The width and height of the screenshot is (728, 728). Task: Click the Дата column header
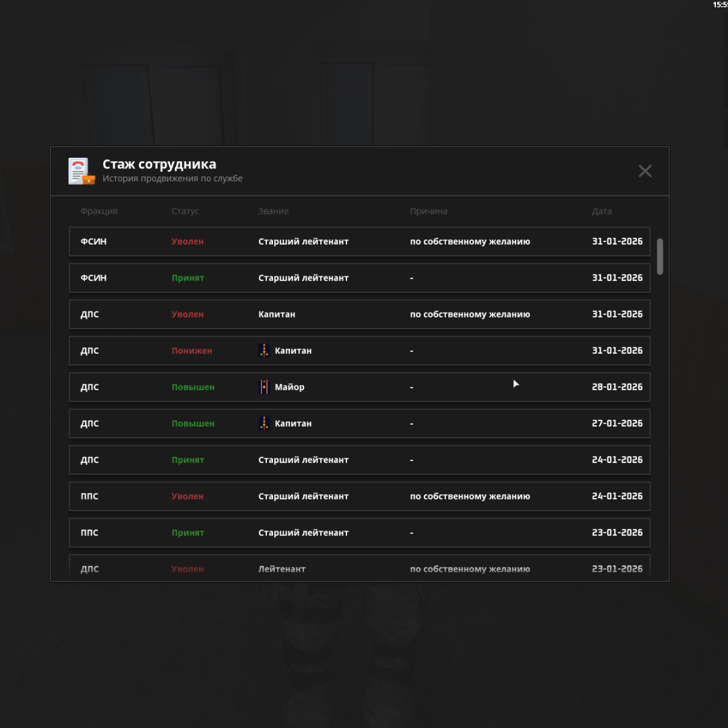click(601, 211)
